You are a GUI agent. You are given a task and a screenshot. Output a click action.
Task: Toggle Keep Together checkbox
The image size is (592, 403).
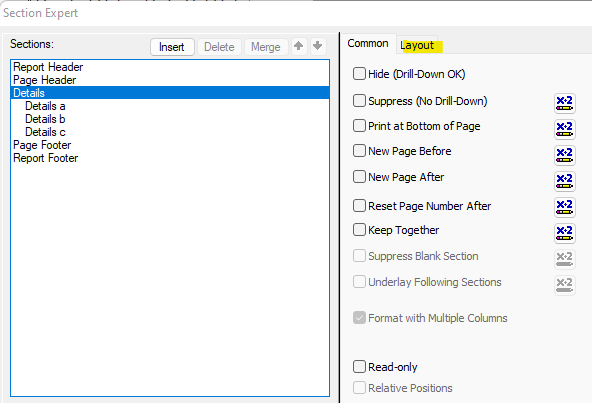tap(359, 230)
